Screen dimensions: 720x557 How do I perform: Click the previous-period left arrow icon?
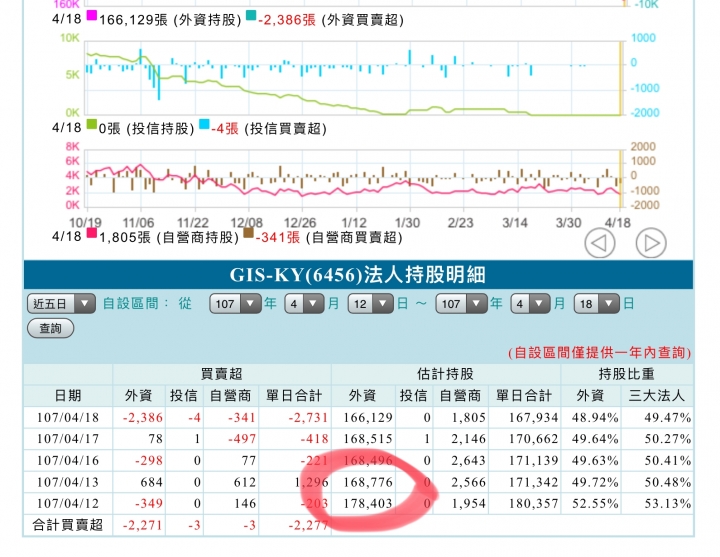pyautogui.click(x=600, y=243)
